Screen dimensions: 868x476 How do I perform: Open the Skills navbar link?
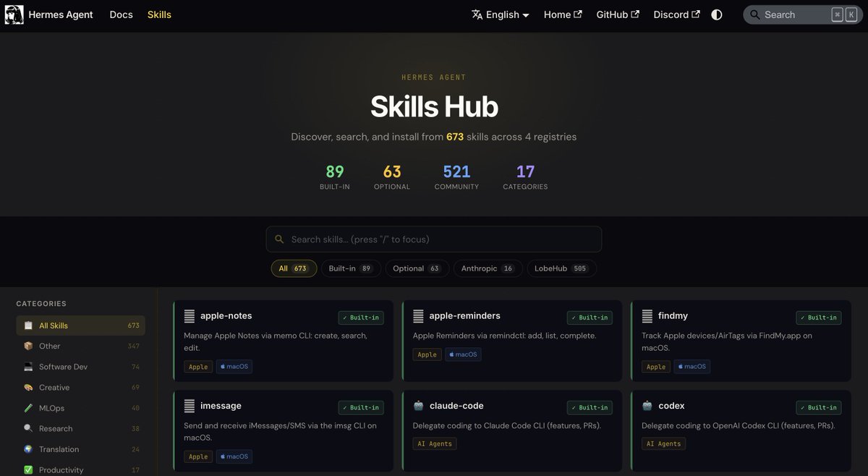coord(159,14)
